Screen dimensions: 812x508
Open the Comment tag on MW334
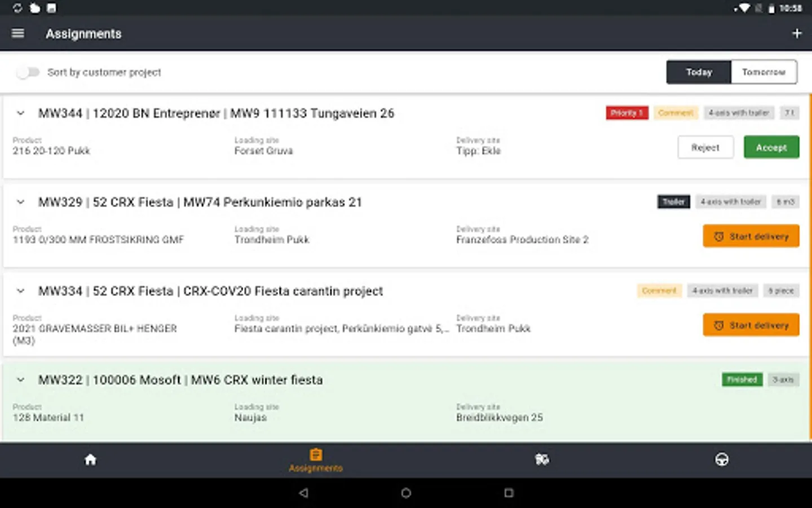click(x=659, y=291)
